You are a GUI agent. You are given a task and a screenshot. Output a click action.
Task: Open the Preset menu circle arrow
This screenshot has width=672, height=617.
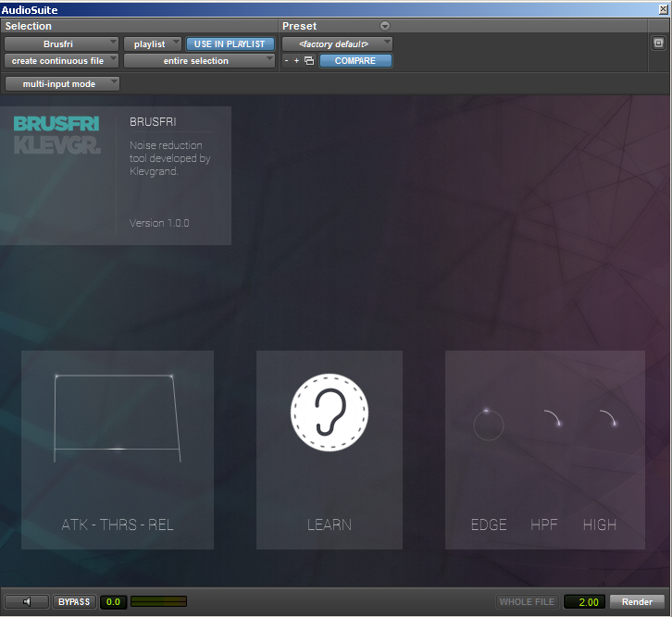point(385,26)
